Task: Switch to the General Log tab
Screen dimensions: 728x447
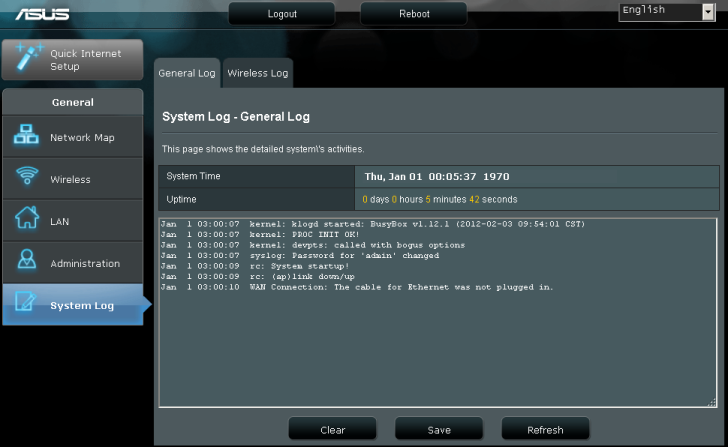Action: tap(187, 73)
